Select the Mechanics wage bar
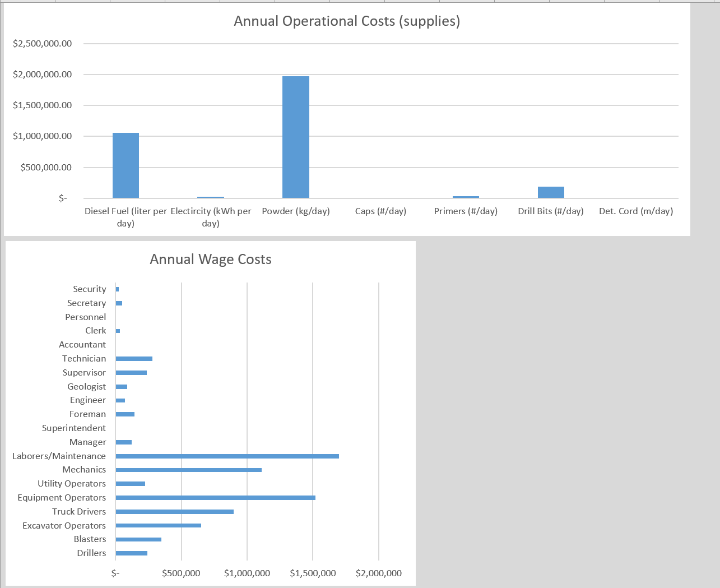Viewport: 720px width, 588px height. (188, 469)
